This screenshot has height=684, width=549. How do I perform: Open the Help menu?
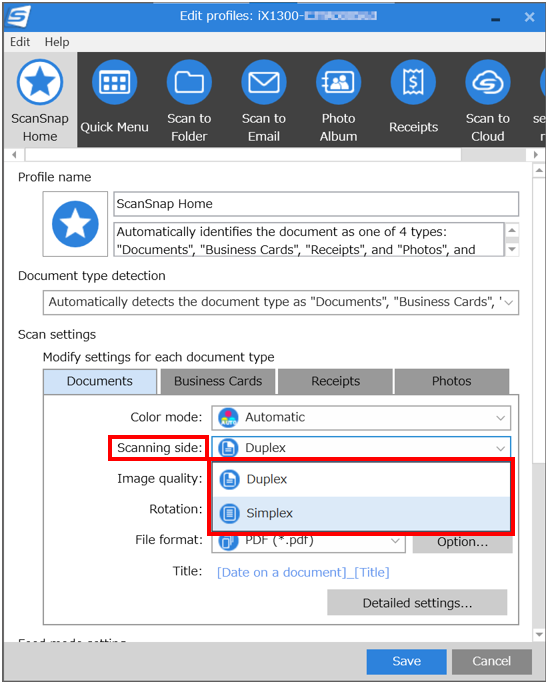(x=57, y=42)
